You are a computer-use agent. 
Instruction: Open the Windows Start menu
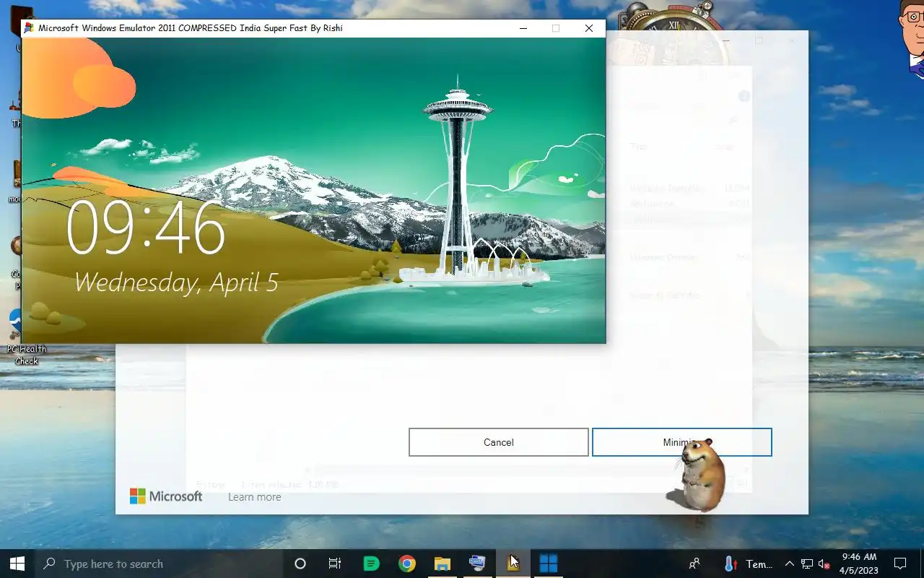[17, 564]
